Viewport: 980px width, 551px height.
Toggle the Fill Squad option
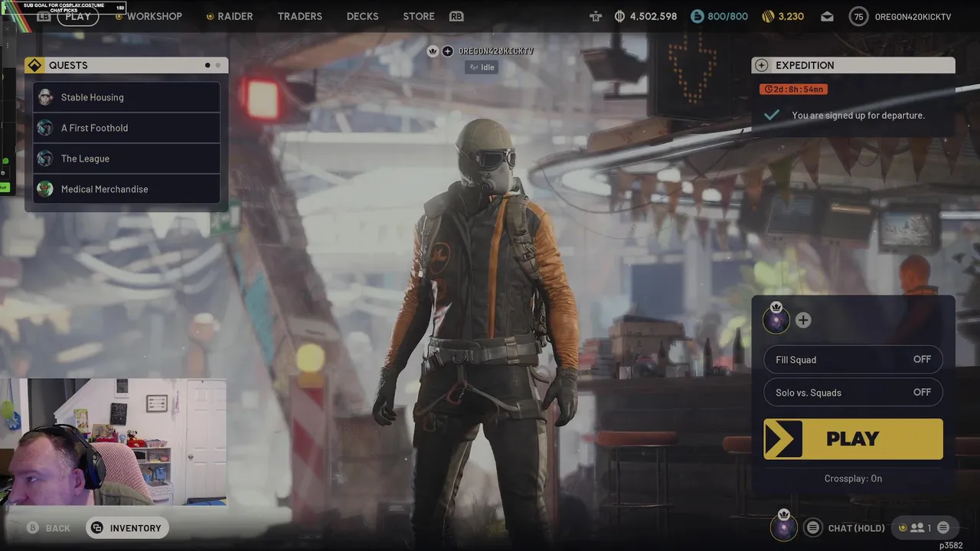point(853,360)
